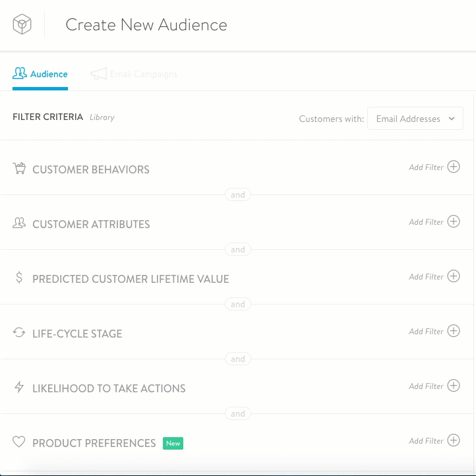The height and width of the screenshot is (476, 476).
Task: Open the Email Addresses dropdown
Action: point(415,119)
